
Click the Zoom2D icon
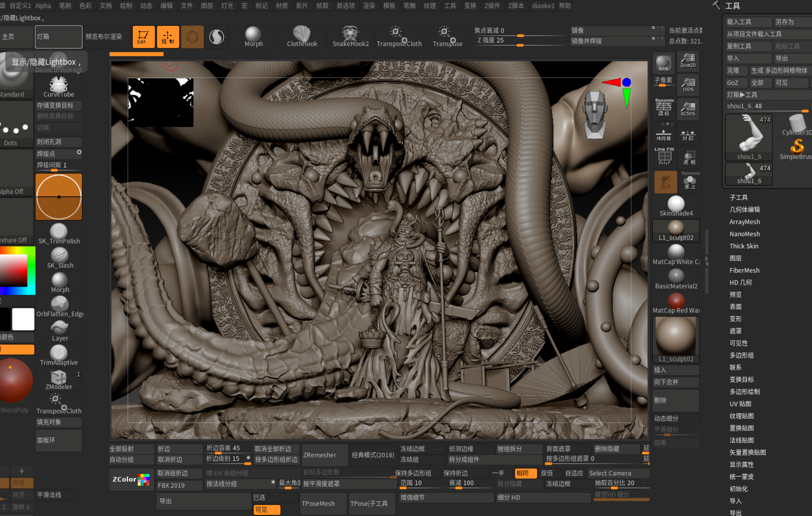688,61
